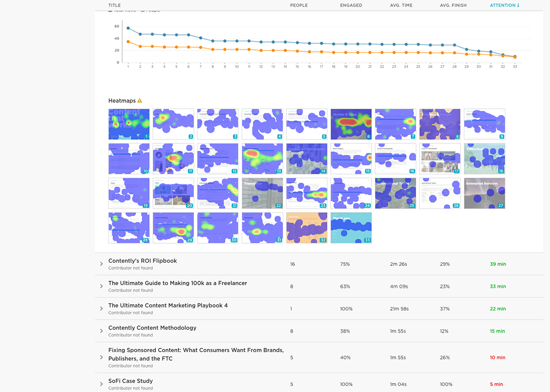Expand Contently Content Methodology row
550x392 pixels.
click(101, 331)
